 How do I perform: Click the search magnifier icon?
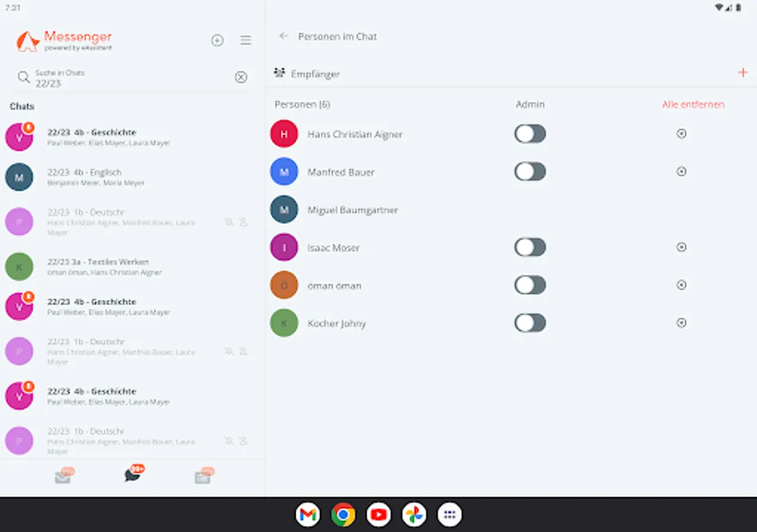click(24, 77)
